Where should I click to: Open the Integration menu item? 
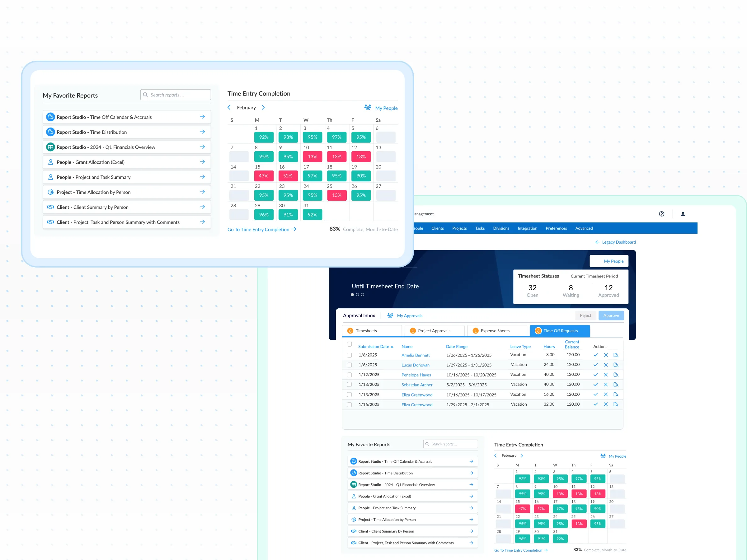click(527, 228)
